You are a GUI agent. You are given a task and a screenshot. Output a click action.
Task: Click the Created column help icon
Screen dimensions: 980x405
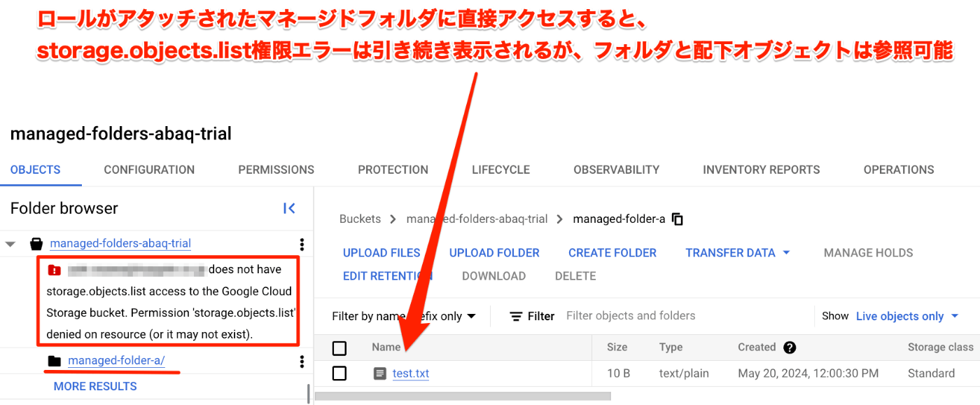pyautogui.click(x=790, y=348)
